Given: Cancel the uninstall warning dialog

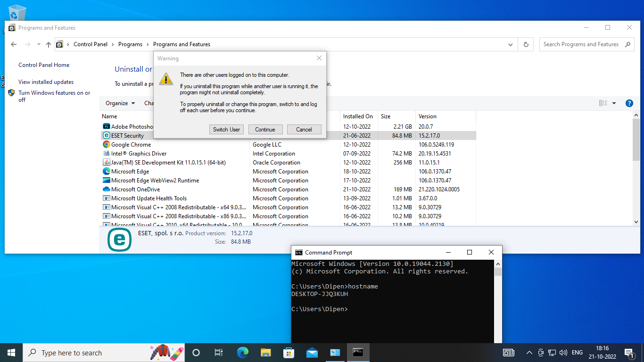Looking at the screenshot, I should pos(304,130).
